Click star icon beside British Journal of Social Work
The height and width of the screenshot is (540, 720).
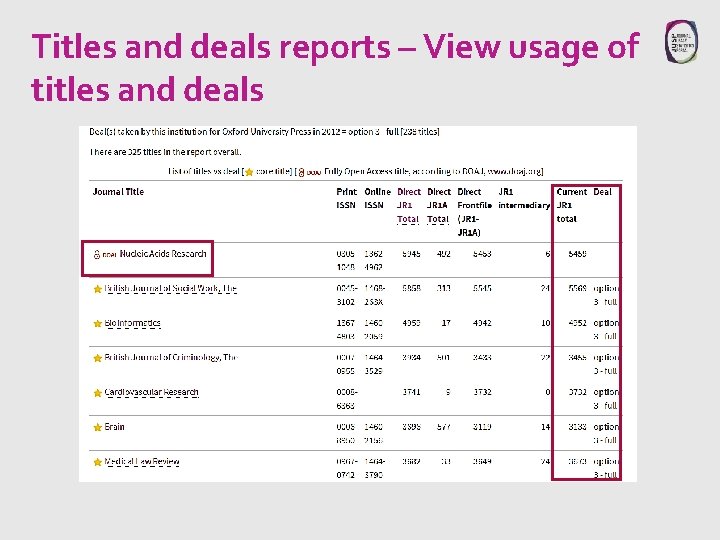point(97,289)
